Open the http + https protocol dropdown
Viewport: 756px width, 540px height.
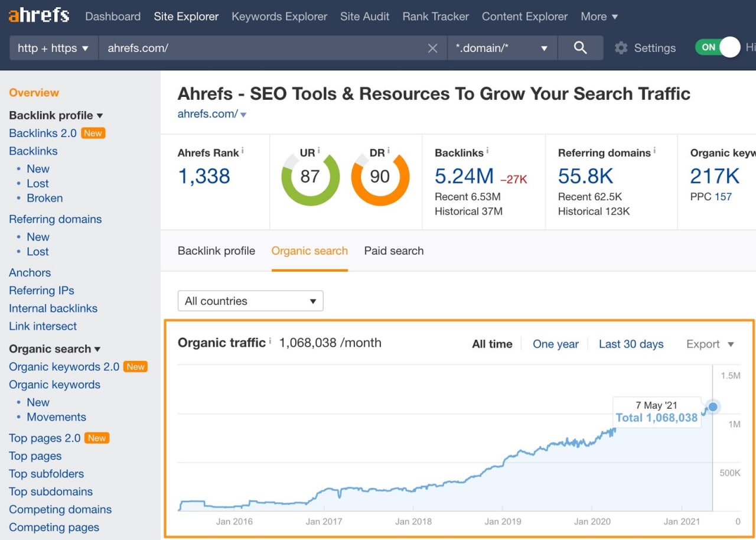coord(53,48)
